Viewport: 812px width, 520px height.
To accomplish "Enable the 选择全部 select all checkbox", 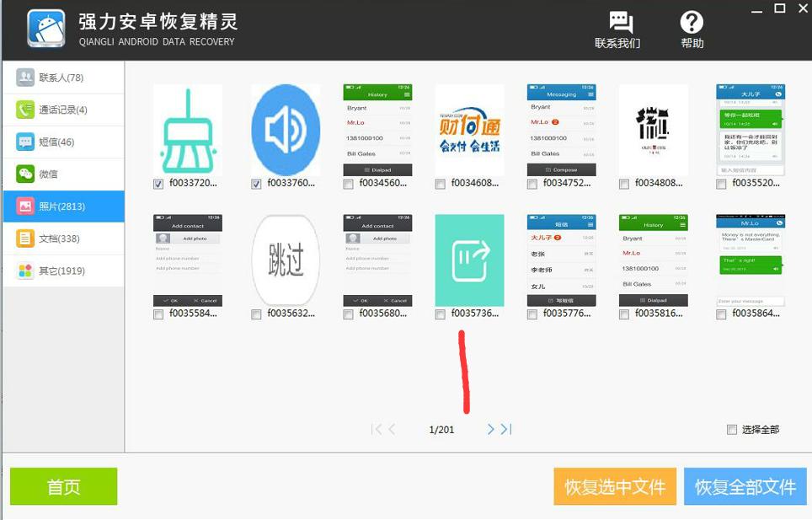I will (x=732, y=429).
